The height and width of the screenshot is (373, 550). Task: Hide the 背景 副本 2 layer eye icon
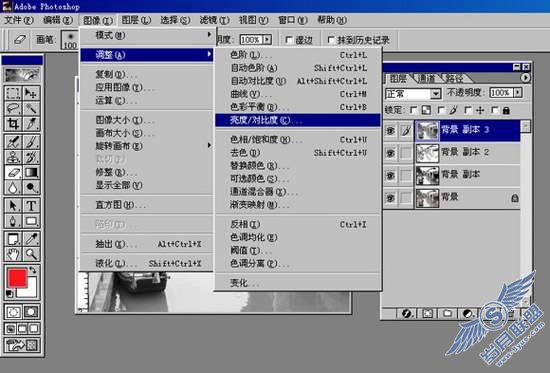390,153
